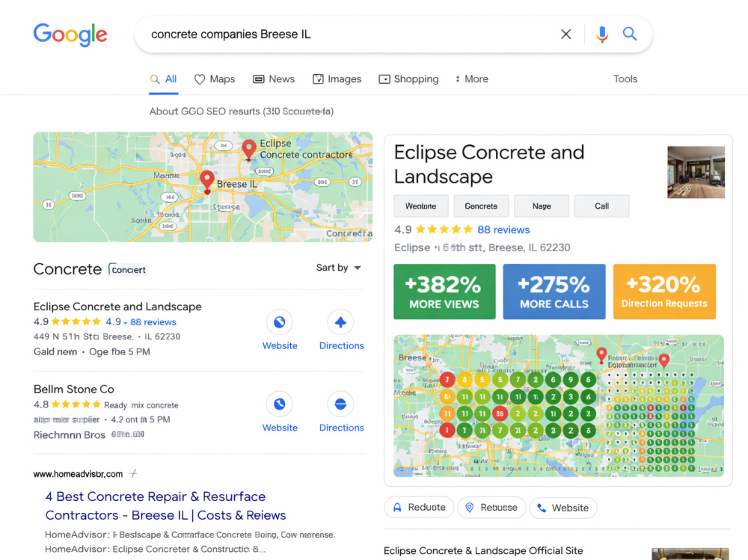Click Website icon for Bellm Stone Co

click(280, 404)
